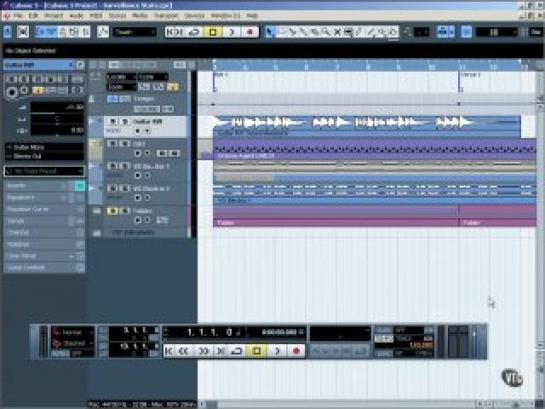
Task: Open the MIDI menu
Action: [x=96, y=16]
